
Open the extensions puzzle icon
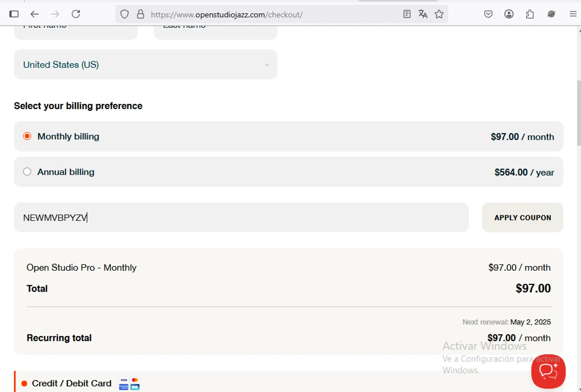click(530, 14)
